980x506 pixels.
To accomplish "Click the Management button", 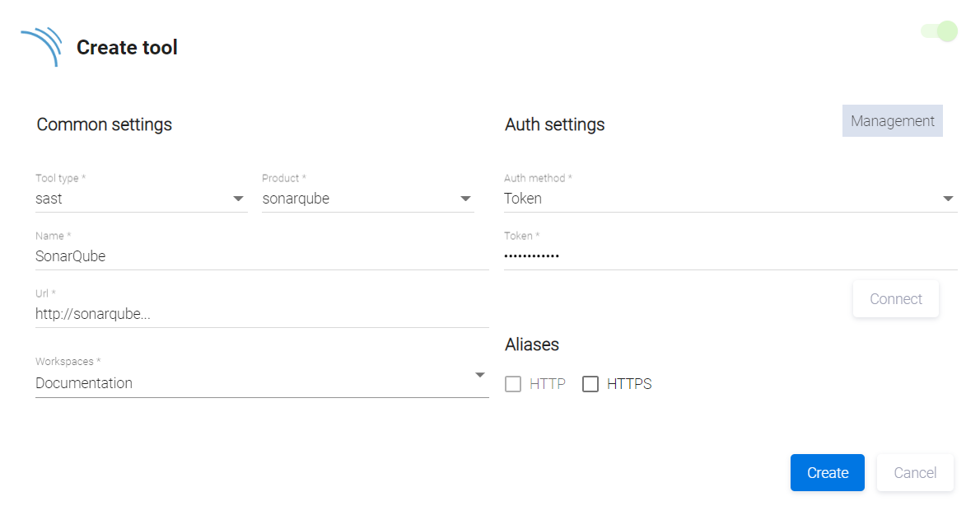I will coord(892,121).
